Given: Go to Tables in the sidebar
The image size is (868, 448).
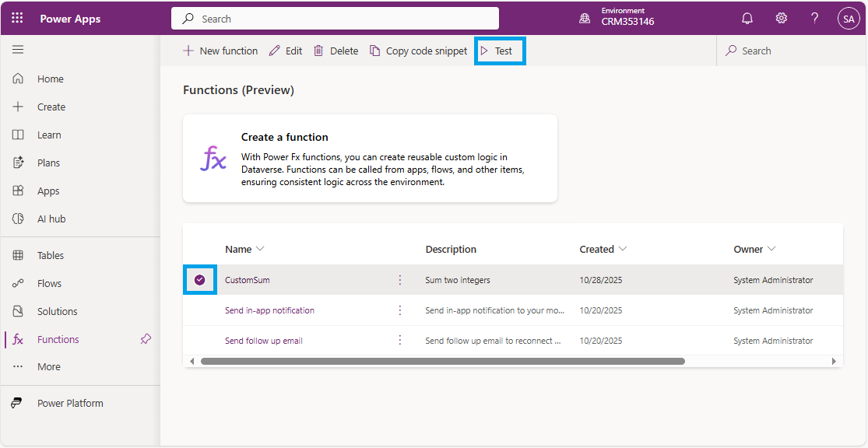Looking at the screenshot, I should coord(51,255).
